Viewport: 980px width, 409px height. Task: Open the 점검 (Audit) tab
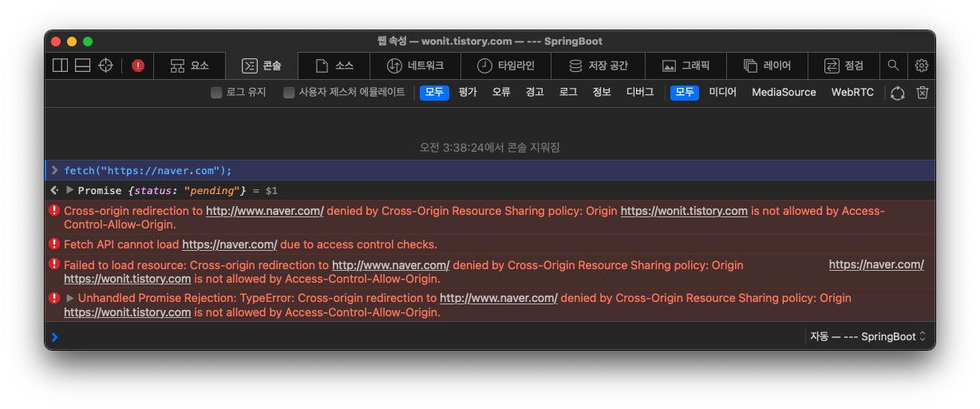(x=844, y=66)
